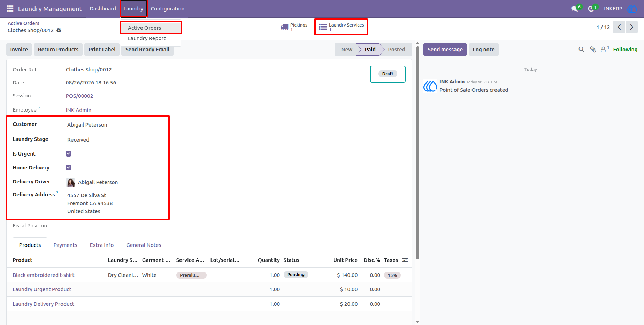This screenshot has height=325, width=644.
Task: Switch to the Products tab
Action: point(30,245)
